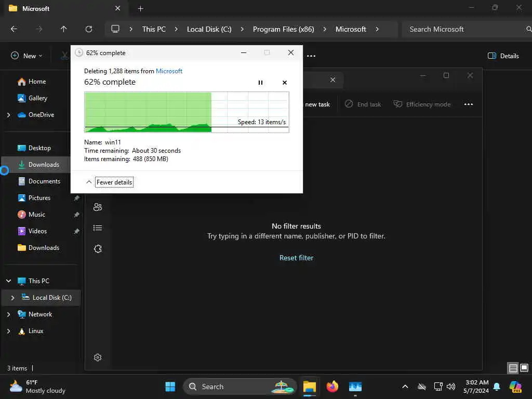The image size is (532, 399).
Task: Open network status tray icon
Action: [x=438, y=387]
